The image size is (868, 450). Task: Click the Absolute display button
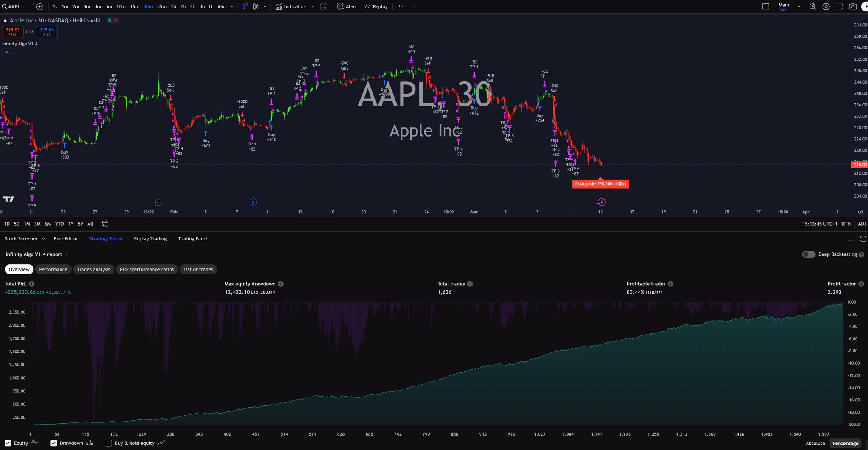815,443
